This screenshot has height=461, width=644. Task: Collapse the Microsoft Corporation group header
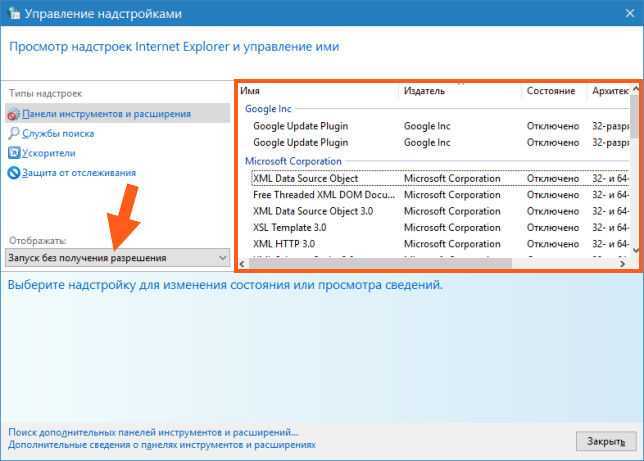(x=293, y=161)
